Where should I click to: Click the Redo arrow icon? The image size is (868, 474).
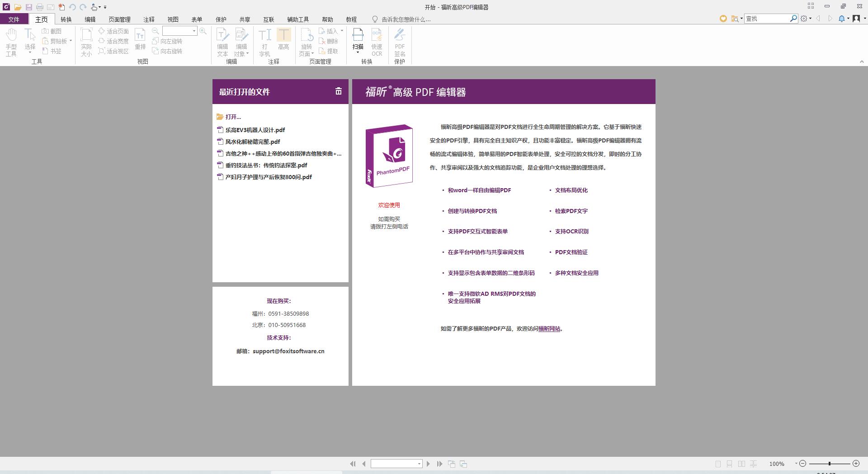(x=83, y=7)
